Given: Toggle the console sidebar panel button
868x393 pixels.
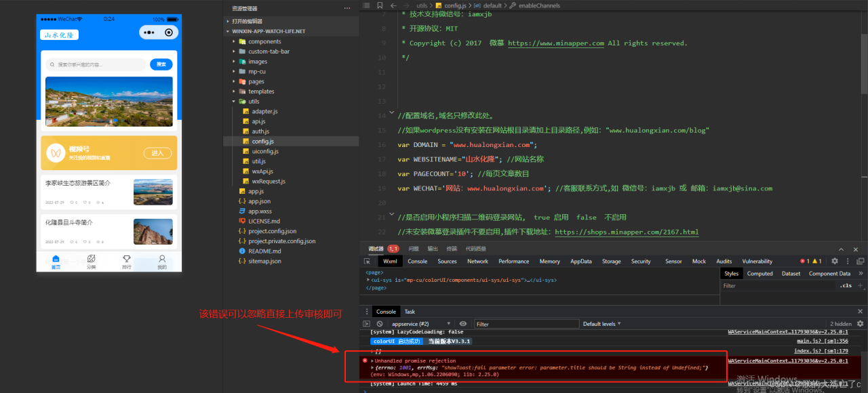Looking at the screenshot, I should coord(367,324).
